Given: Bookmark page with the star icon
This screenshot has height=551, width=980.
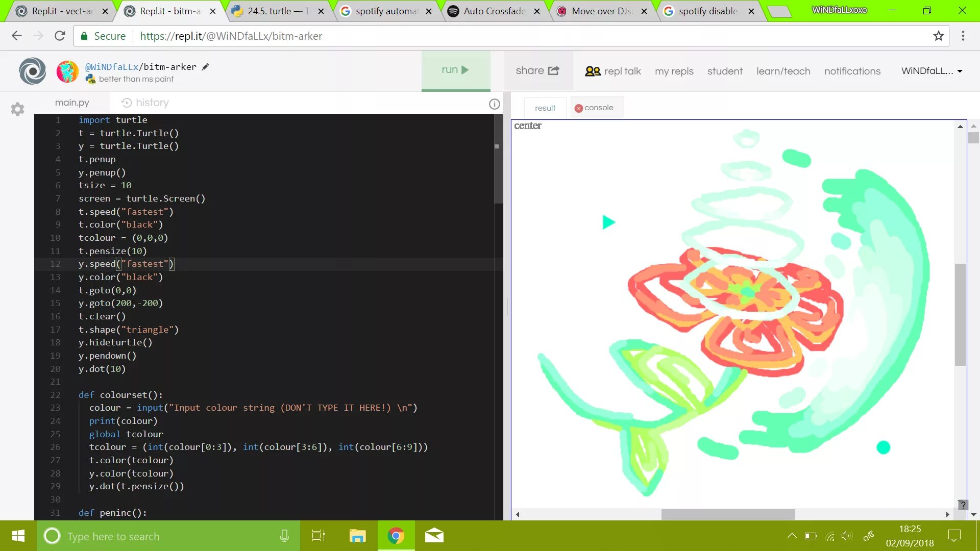Looking at the screenshot, I should [x=938, y=36].
